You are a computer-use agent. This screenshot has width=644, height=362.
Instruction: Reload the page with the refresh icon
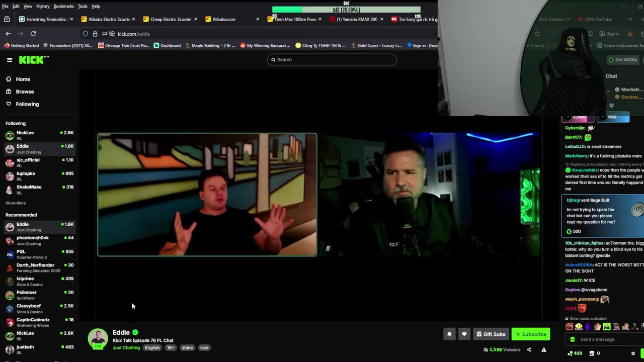(x=33, y=34)
